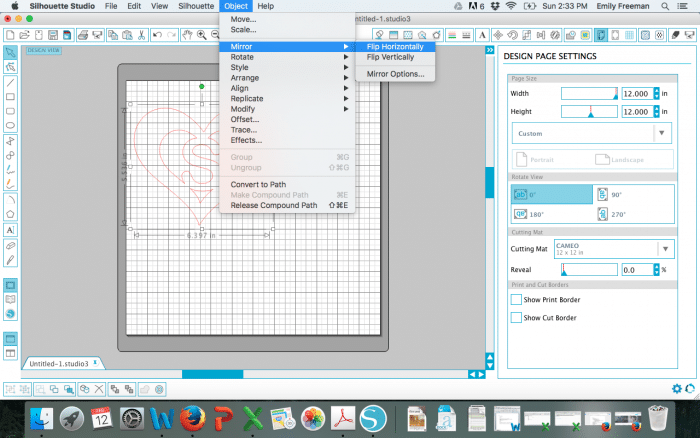Choose Portrait page orientation
The image size is (700, 438).
click(x=535, y=159)
